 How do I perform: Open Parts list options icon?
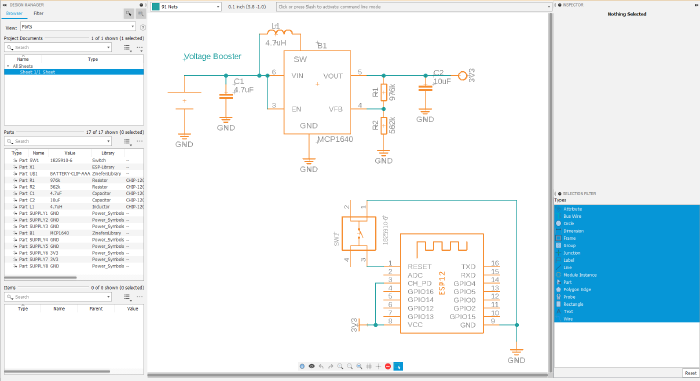pos(128,142)
